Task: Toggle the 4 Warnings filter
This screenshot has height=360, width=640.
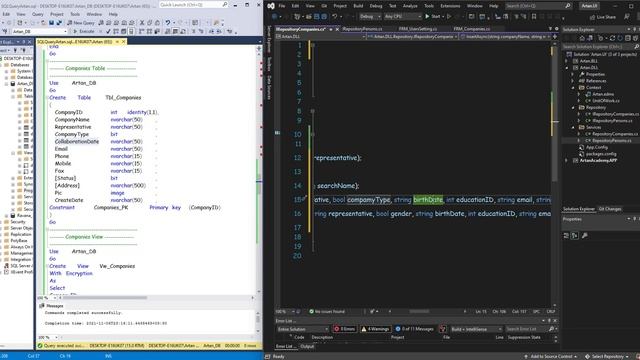Action: click(x=375, y=329)
